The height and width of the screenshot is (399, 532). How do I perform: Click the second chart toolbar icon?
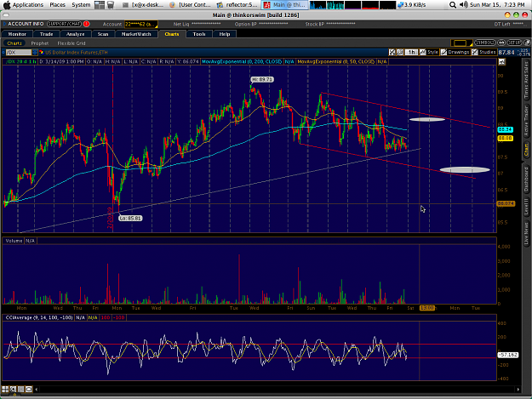[400, 52]
